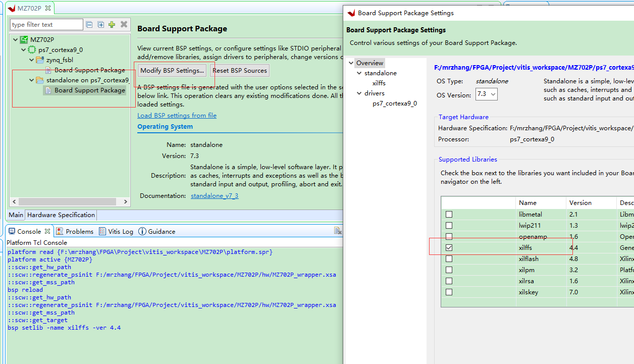Click the standalone domain folder icon
Viewport: 634px width, 364px height.
[40, 80]
